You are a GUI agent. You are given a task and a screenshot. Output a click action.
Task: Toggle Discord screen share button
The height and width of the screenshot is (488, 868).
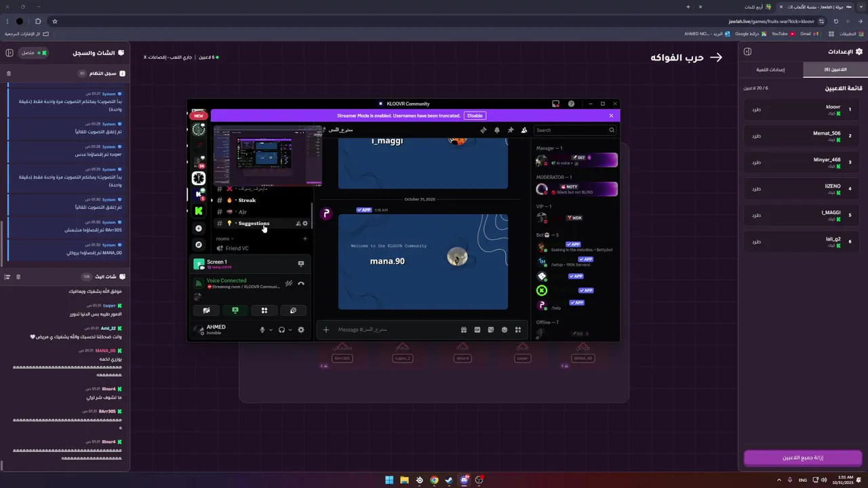pyautogui.click(x=235, y=310)
